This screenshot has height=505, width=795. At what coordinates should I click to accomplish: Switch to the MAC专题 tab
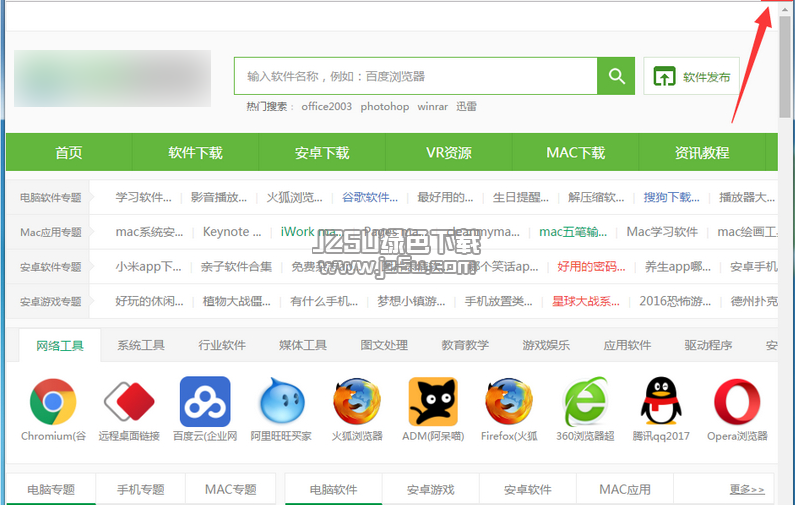[231, 489]
